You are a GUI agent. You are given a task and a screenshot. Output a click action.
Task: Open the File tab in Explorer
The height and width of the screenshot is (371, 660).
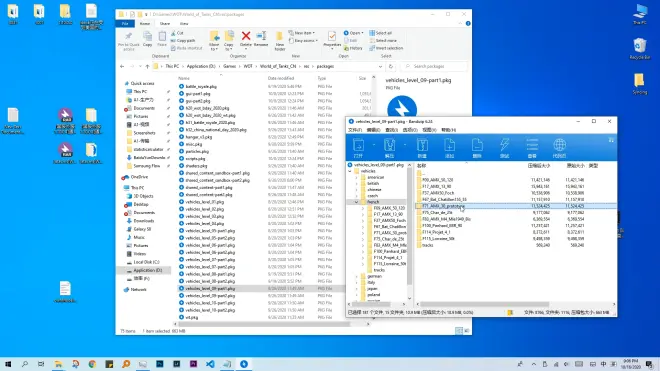[x=125, y=24]
